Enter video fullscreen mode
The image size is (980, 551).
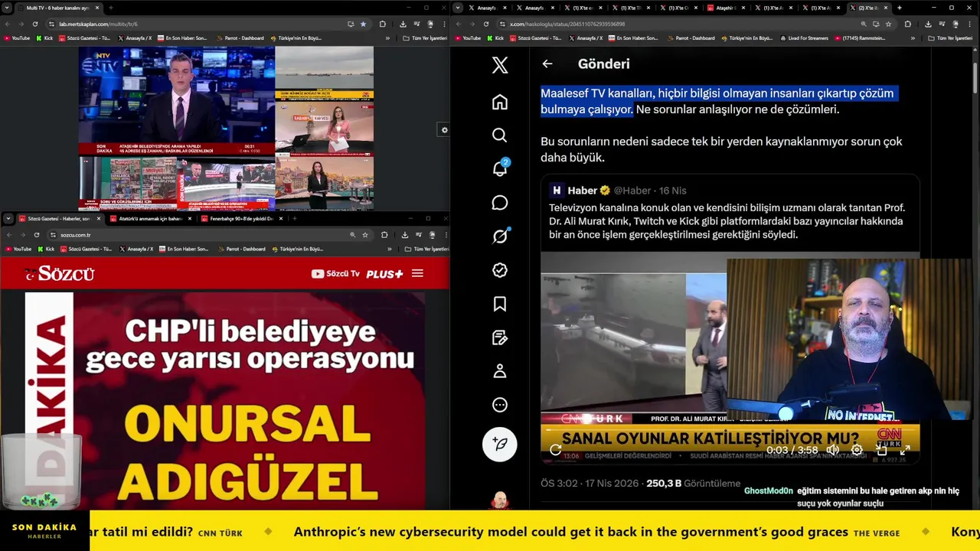[x=905, y=450]
